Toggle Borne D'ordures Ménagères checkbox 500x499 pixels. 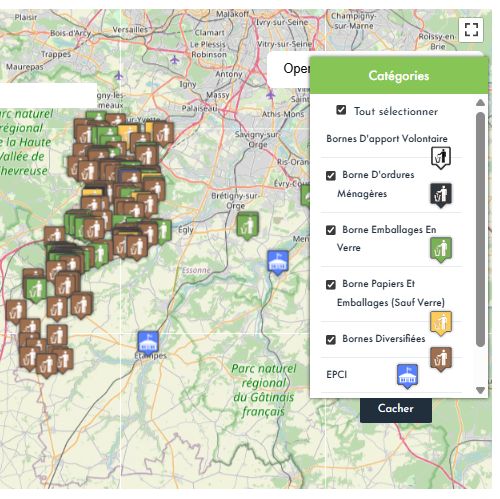(x=331, y=175)
